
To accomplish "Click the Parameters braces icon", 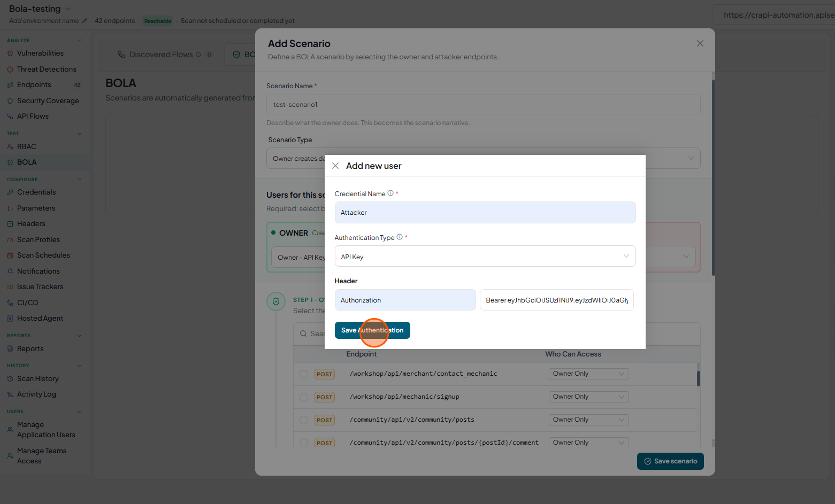I will (10, 208).
